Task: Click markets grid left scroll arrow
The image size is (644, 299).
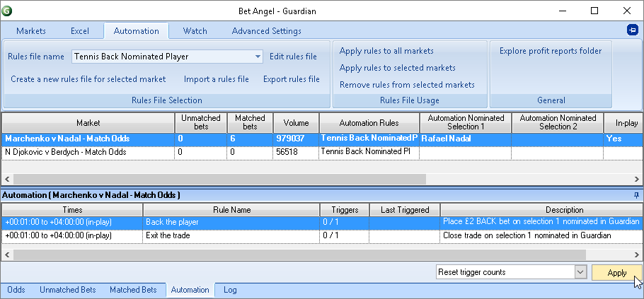Action: click(x=7, y=179)
